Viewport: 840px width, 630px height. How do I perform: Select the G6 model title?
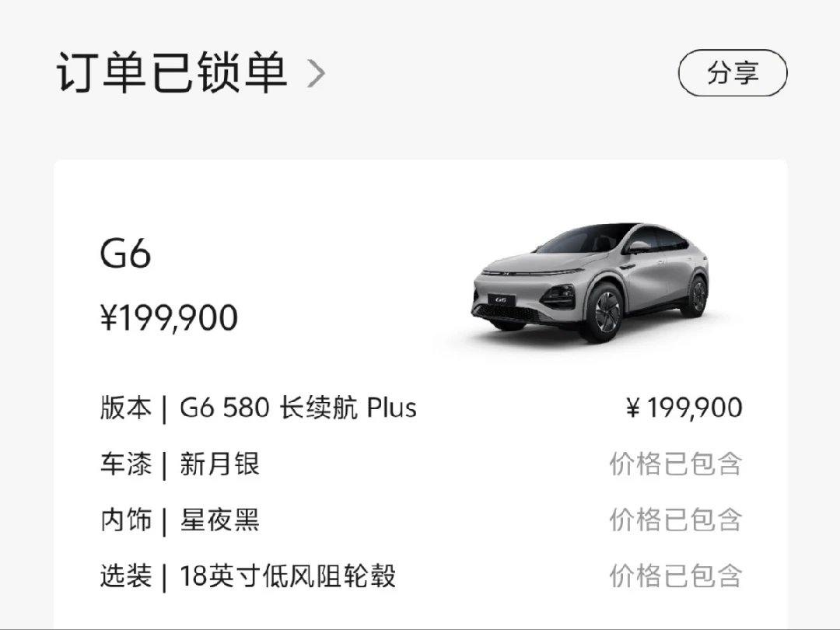coord(125,254)
